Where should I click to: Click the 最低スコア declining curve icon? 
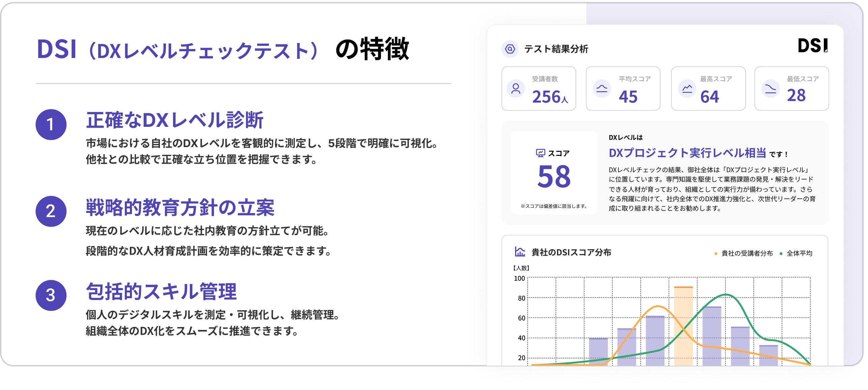pyautogui.click(x=771, y=89)
